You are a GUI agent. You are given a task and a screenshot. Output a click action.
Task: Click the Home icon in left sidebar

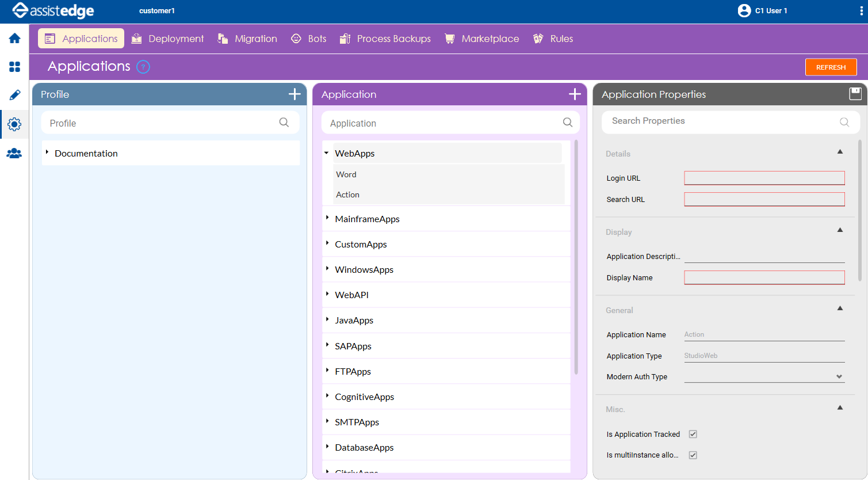(x=14, y=39)
